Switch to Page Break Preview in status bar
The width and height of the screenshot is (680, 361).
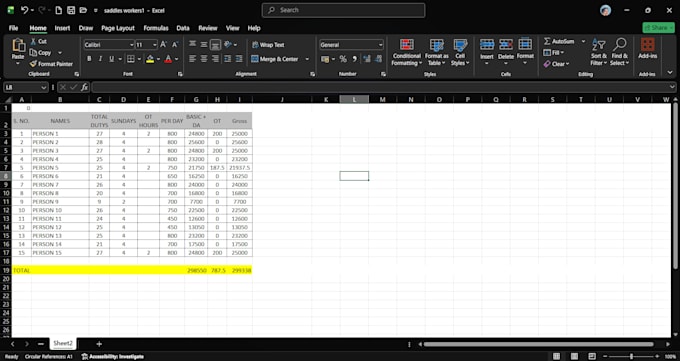(x=592, y=356)
